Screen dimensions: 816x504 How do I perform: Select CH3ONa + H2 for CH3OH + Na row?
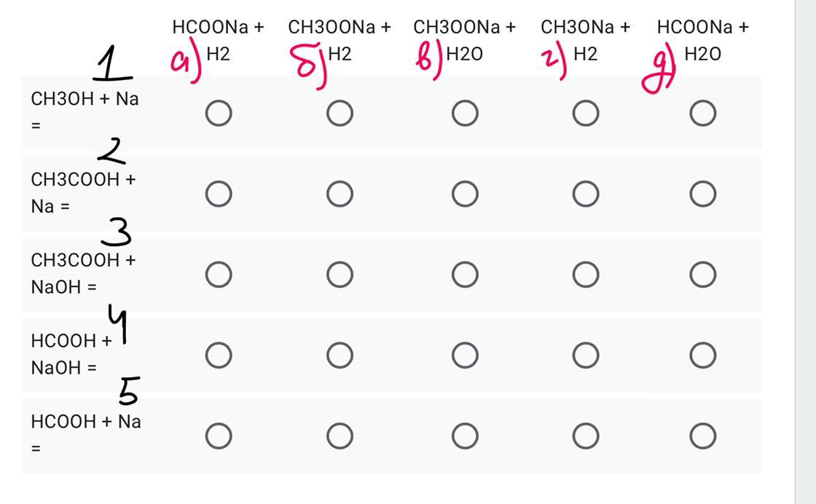tap(586, 114)
